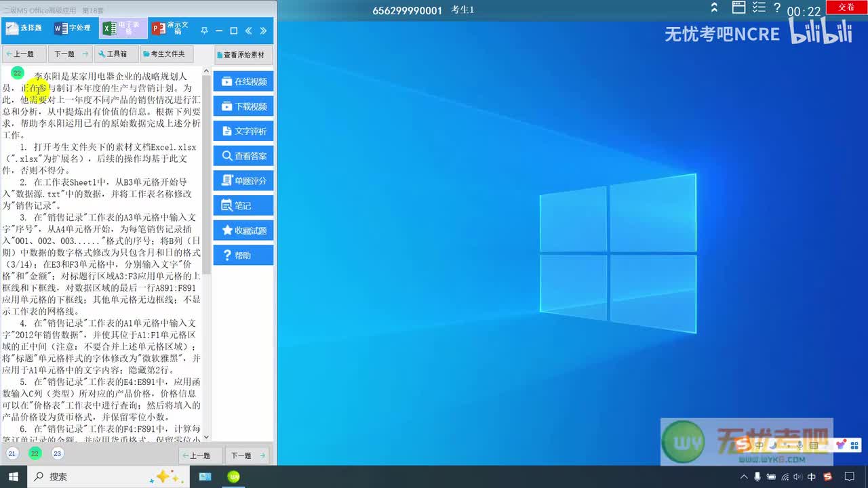Image resolution: width=868 pixels, height=488 pixels.
Task: Open the 考生文件夹 folder
Action: click(x=166, y=54)
